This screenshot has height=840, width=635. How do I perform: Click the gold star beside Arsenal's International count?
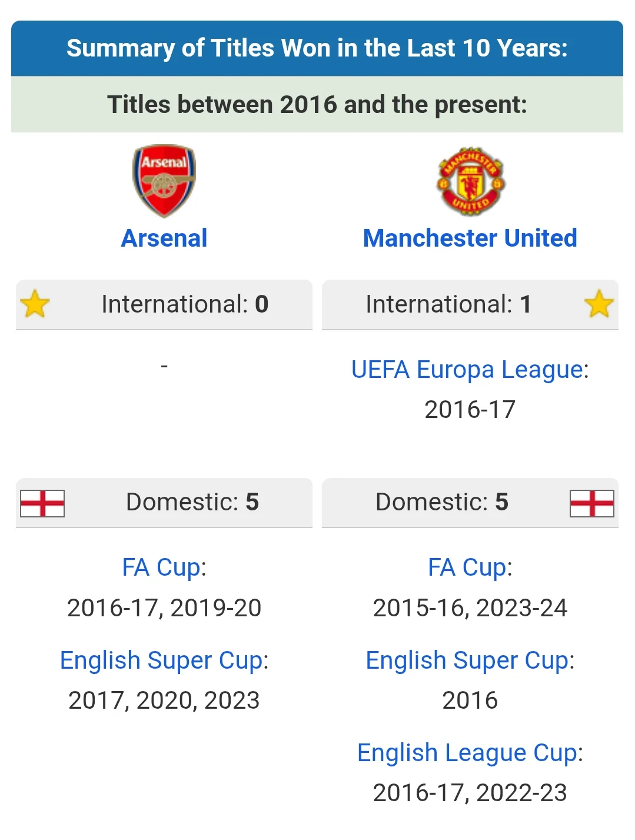click(35, 304)
